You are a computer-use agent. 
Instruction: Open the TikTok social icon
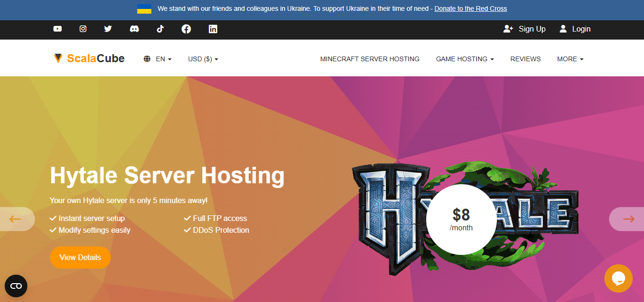coord(160,29)
